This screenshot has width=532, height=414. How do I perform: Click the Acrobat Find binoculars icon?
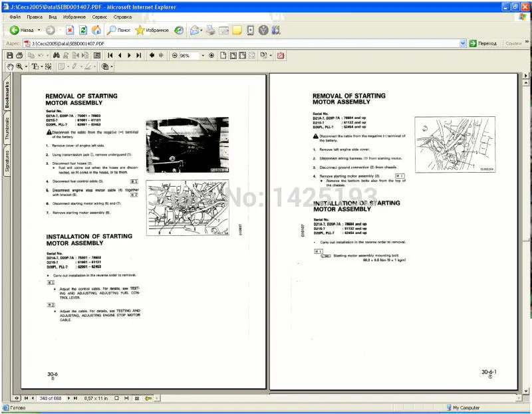point(57,55)
